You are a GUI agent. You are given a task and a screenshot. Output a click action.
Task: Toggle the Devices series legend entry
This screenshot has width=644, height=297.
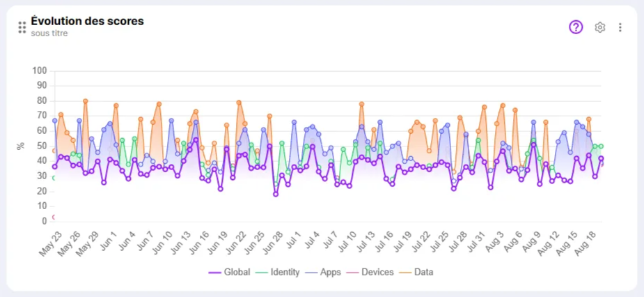click(377, 272)
